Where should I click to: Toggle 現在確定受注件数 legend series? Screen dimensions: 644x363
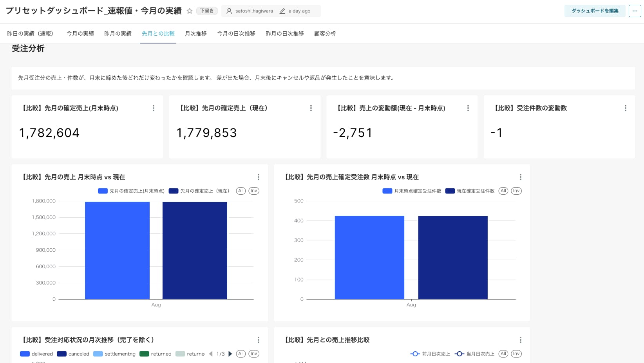click(x=470, y=191)
